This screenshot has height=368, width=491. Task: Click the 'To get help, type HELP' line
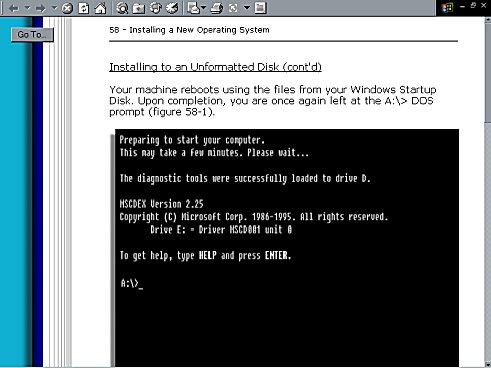pyautogui.click(x=205, y=256)
